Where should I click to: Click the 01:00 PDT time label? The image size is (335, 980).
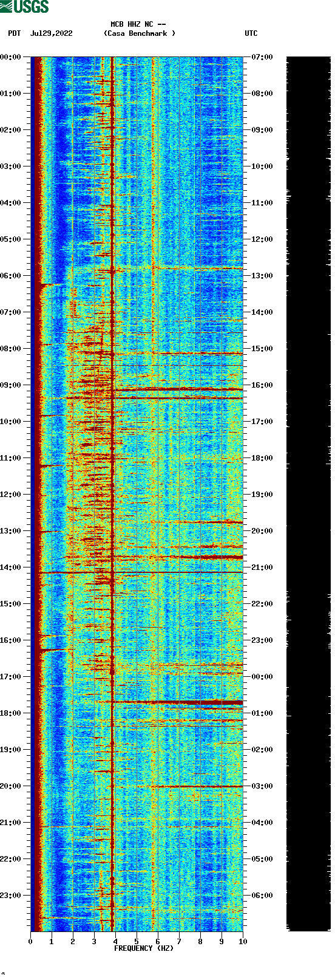[x=10, y=94]
